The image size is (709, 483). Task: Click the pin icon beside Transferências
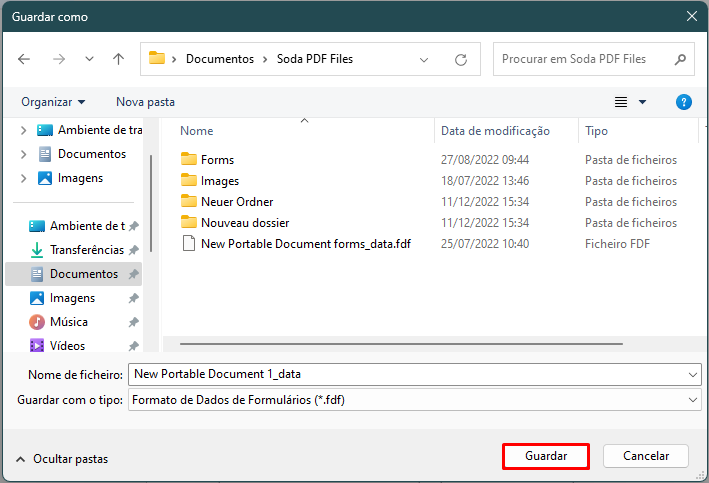133,250
